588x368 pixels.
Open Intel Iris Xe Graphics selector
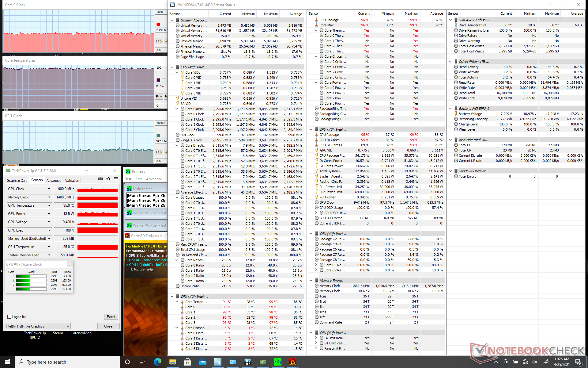(38, 326)
